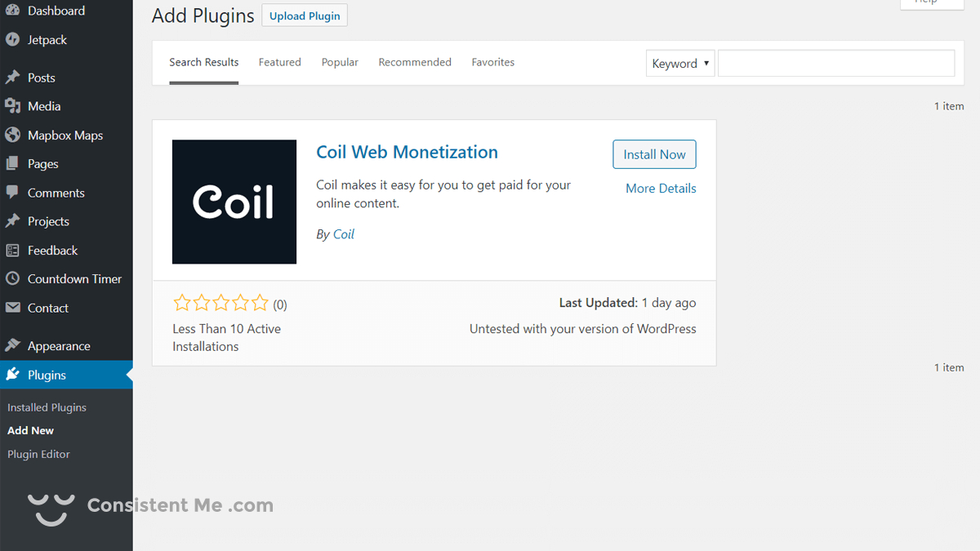Click the Dashboard gauge icon
980x551 pixels.
click(12, 11)
